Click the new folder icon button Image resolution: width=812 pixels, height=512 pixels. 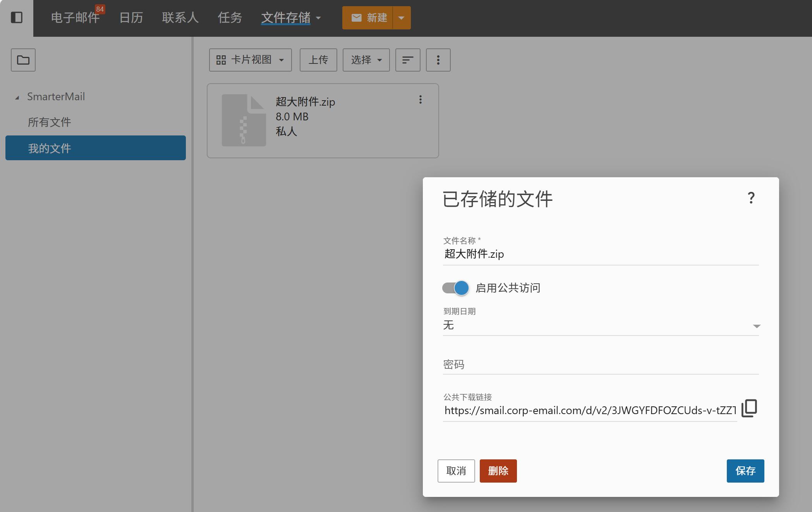click(x=23, y=60)
